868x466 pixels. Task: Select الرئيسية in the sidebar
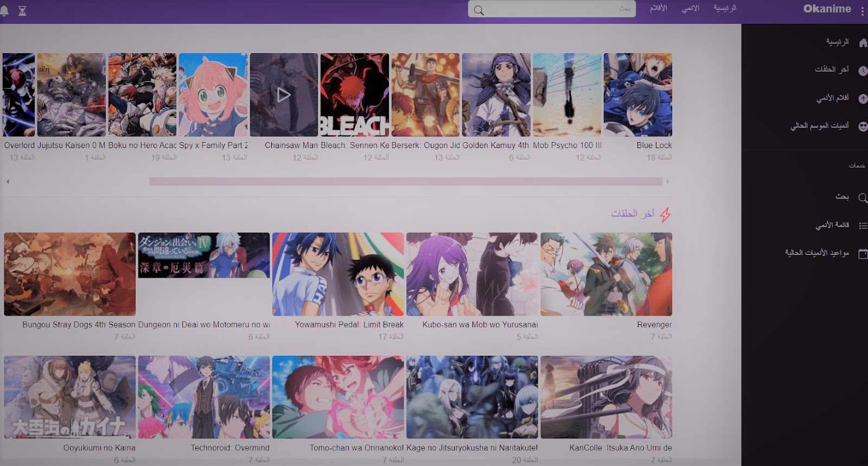837,42
